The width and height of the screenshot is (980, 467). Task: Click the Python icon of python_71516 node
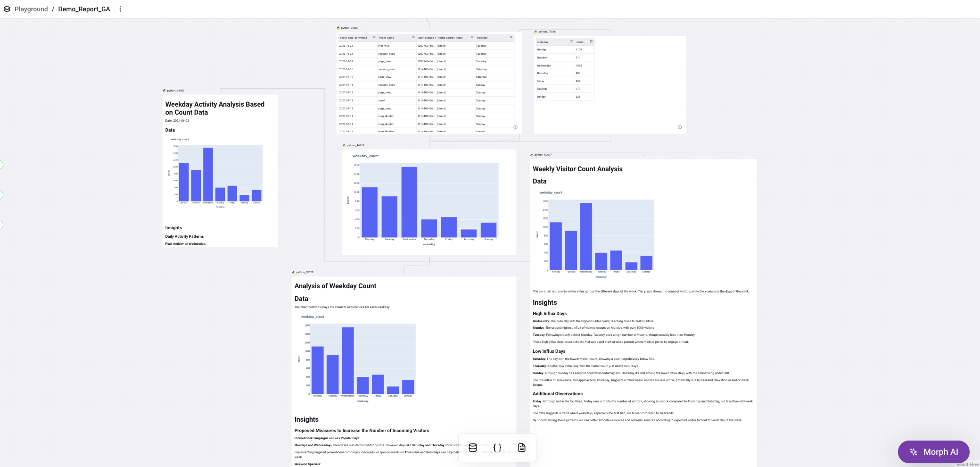point(536,32)
